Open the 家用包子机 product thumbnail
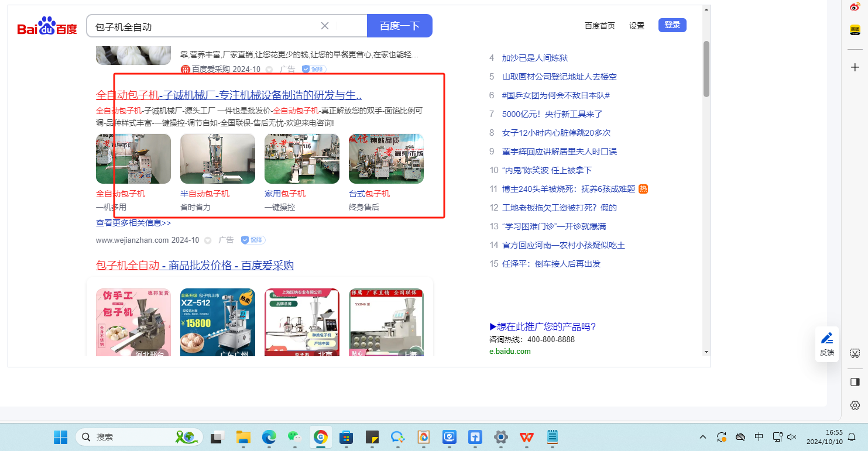Screen dimensions: 868x451 302,159
